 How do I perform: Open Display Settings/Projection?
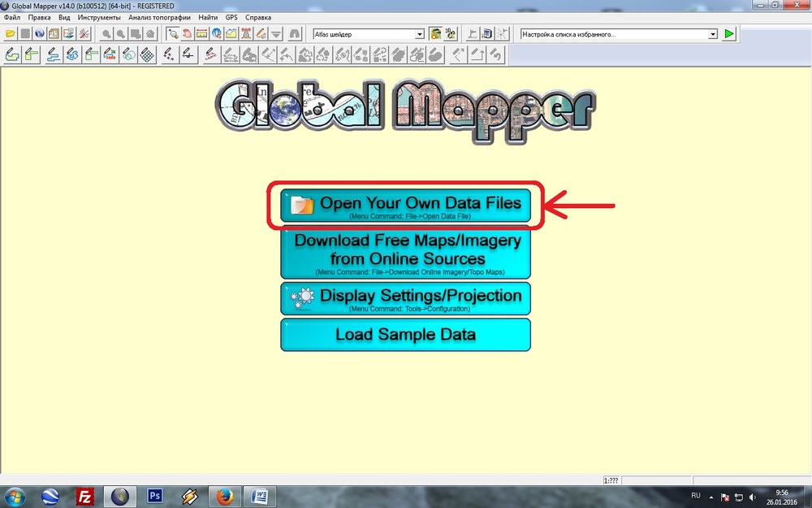coord(405,298)
